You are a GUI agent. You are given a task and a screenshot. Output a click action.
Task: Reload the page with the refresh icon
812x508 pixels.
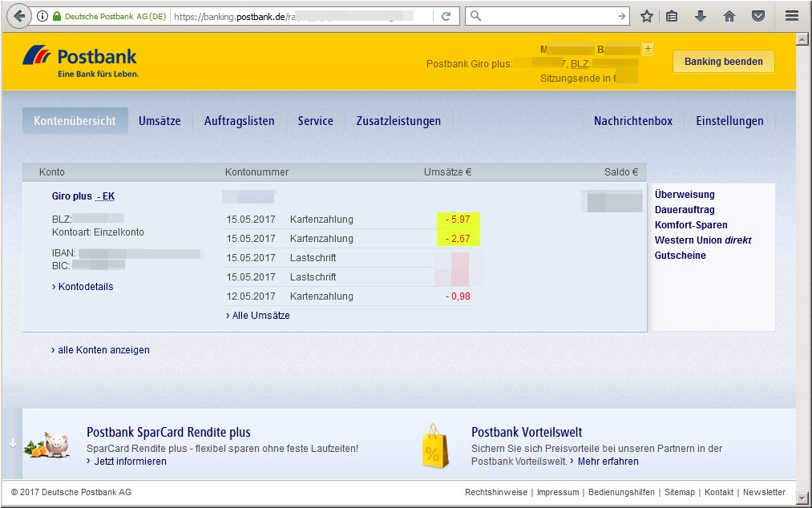(446, 16)
